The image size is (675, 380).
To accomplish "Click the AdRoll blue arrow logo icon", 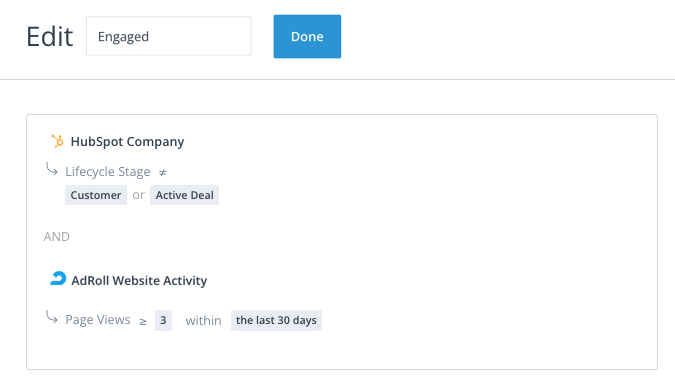I will 58,278.
